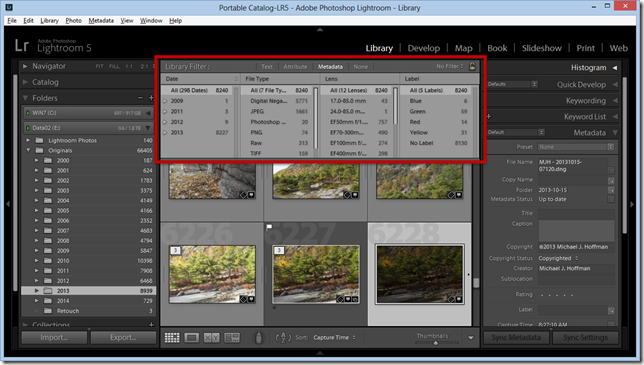This screenshot has height=365, width=644.
Task: Remove folder with minus icon
Action: pyautogui.click(x=140, y=98)
